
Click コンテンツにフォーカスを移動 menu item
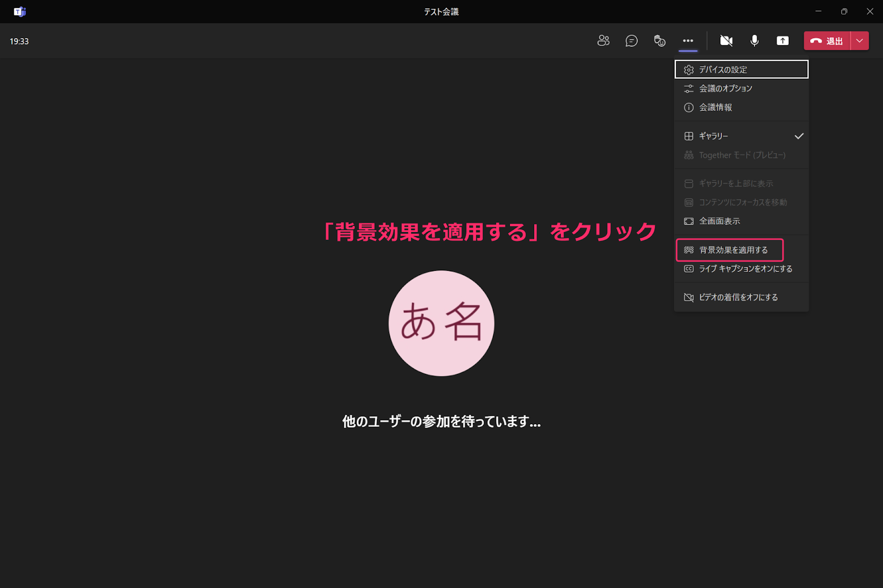coord(741,202)
